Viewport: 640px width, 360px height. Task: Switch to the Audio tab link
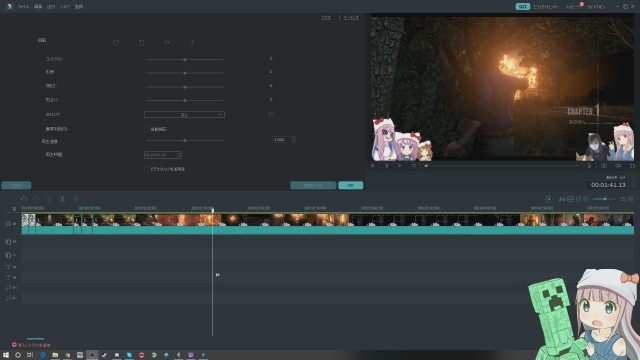(x=351, y=18)
